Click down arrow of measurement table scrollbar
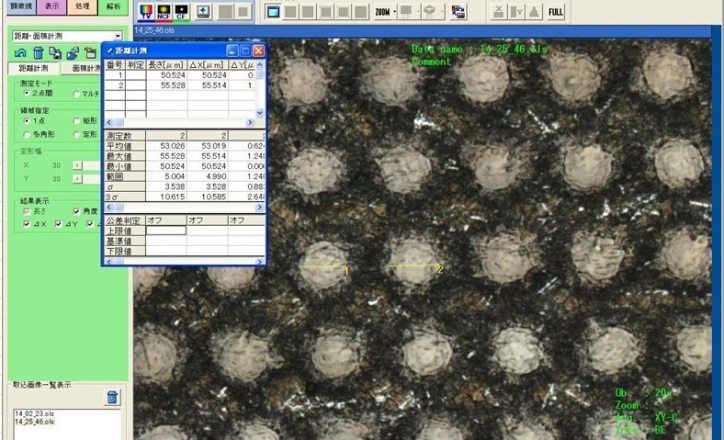 259,113
